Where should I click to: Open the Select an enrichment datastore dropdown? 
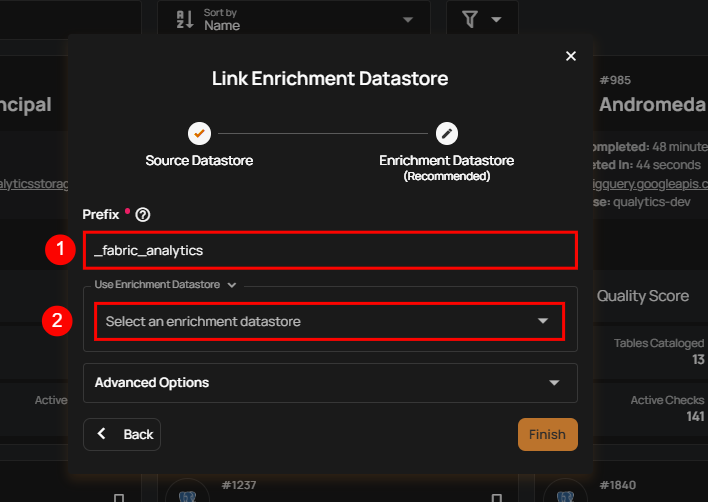coord(330,321)
